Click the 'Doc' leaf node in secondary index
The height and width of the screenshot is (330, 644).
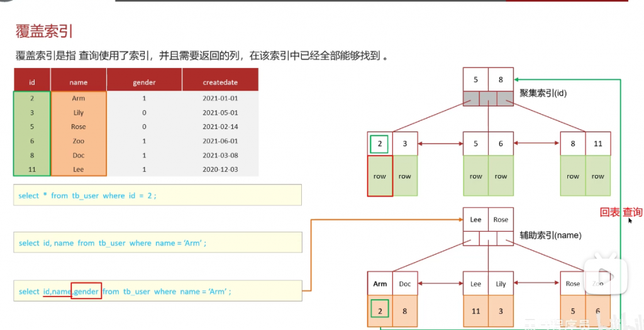tap(405, 283)
